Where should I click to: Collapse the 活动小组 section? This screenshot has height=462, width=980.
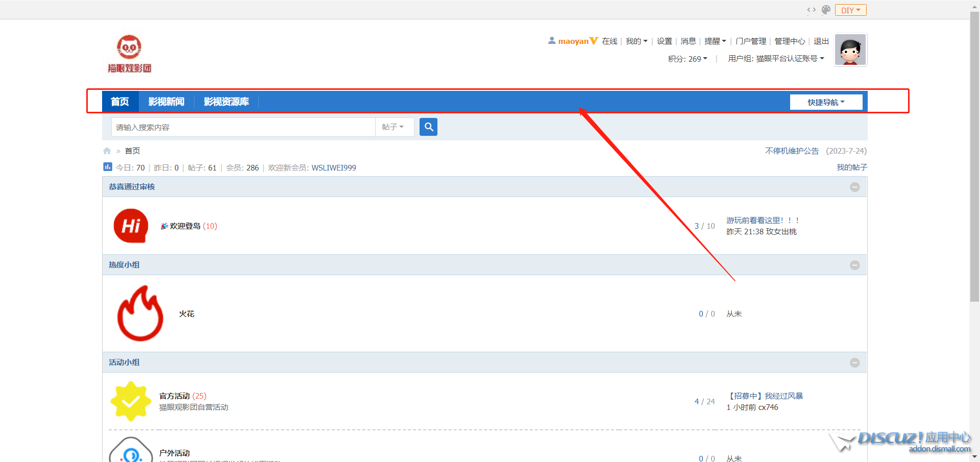(x=854, y=362)
